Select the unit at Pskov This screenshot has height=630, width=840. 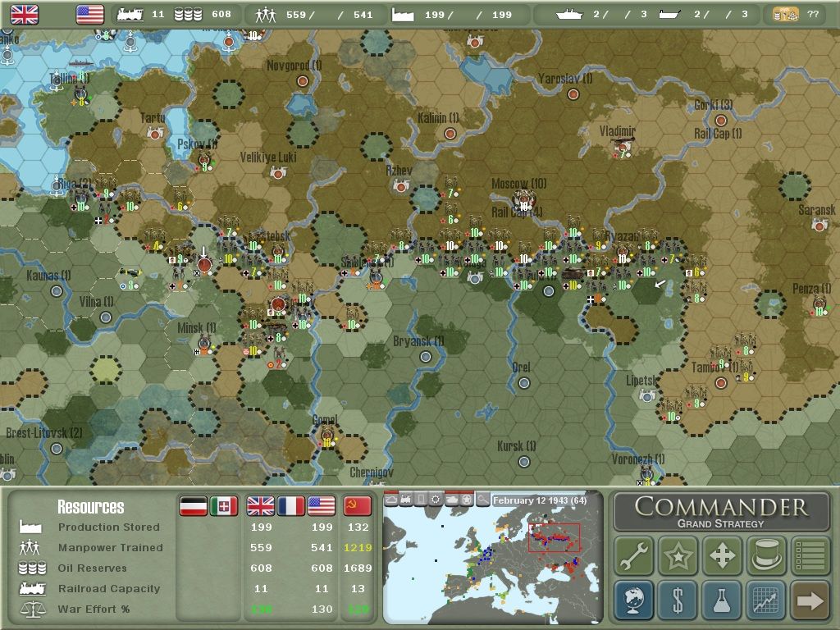click(x=204, y=160)
